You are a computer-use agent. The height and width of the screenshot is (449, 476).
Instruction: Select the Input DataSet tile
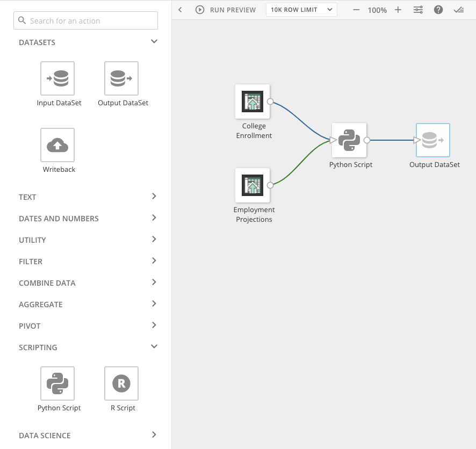[x=58, y=78]
